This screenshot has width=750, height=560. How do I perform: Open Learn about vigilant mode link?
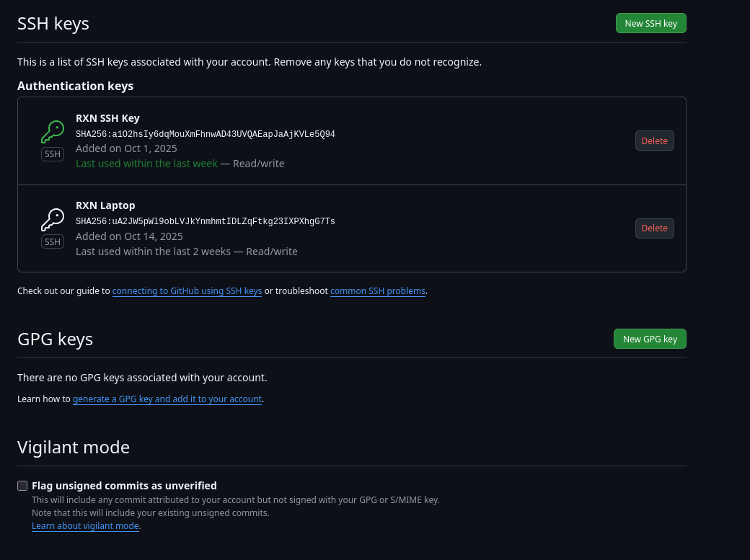(85, 526)
